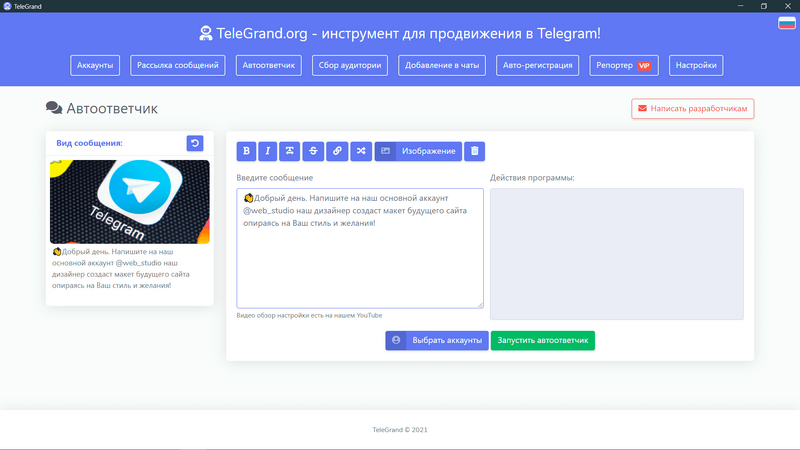
Task: Focus the Введите сообщение text area
Action: coord(360,248)
